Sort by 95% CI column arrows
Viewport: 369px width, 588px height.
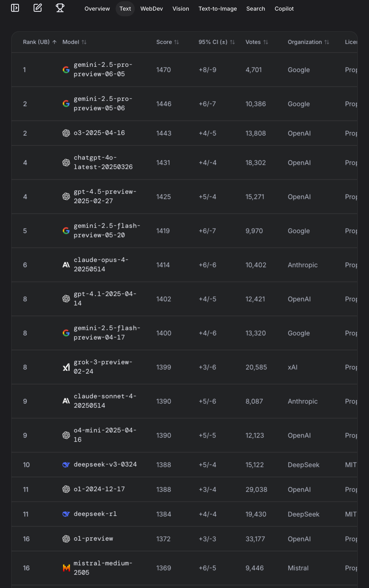coord(232,42)
